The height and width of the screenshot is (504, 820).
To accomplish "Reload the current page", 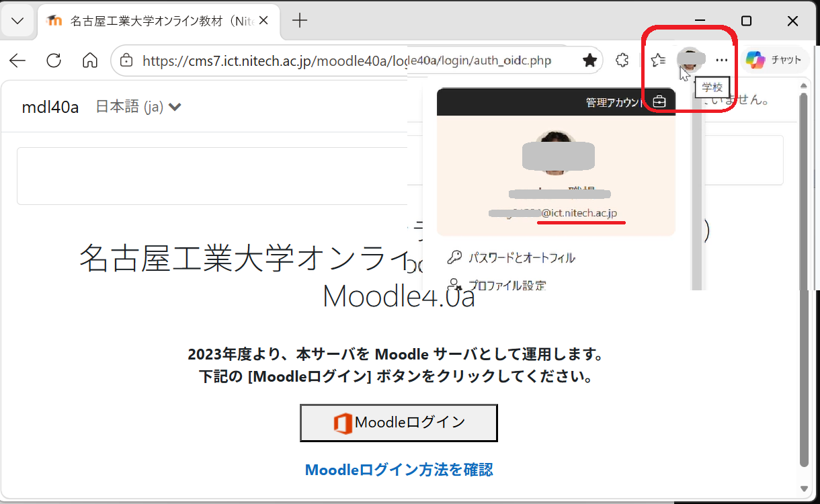I will pyautogui.click(x=54, y=60).
